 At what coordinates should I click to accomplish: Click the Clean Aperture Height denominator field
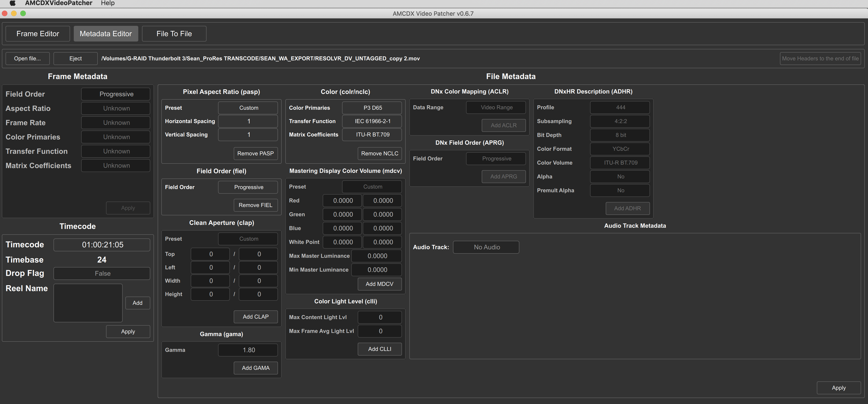pyautogui.click(x=258, y=294)
